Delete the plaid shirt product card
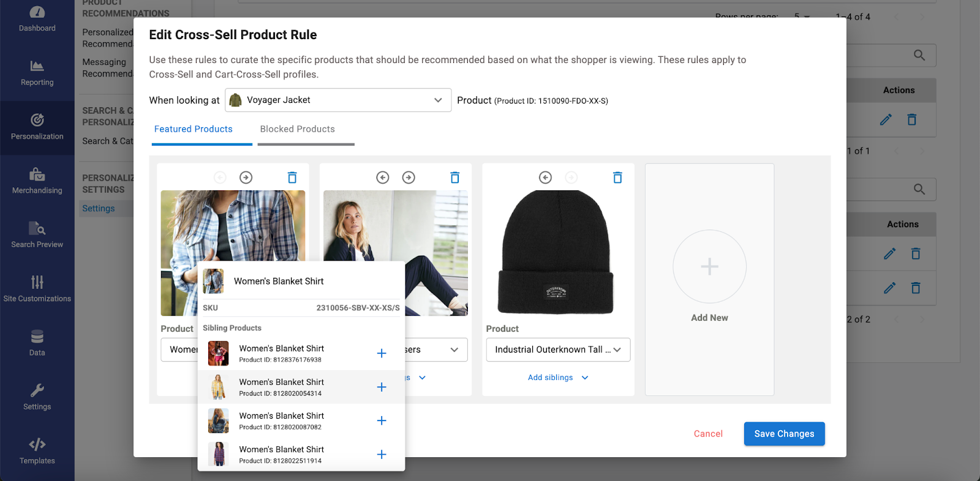Screen dimensions: 980x481 pyautogui.click(x=292, y=177)
